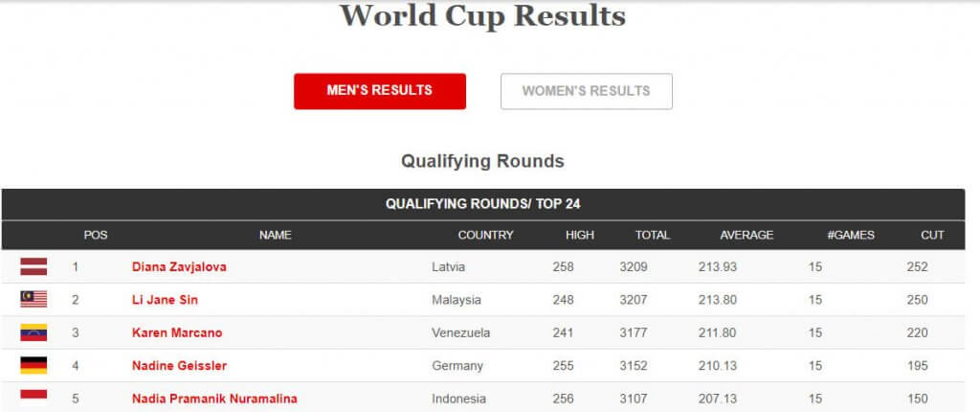Click the Latvia flag icon

click(33, 266)
